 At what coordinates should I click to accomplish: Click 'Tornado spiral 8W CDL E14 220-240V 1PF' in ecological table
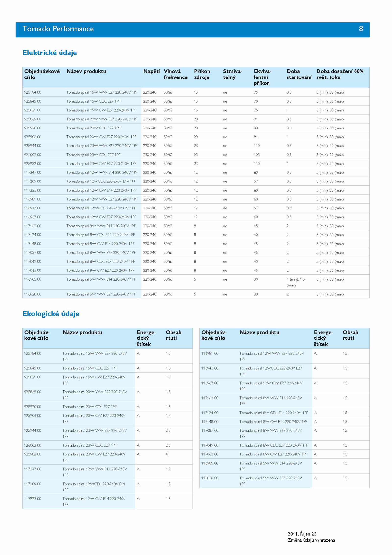pos(274,413)
